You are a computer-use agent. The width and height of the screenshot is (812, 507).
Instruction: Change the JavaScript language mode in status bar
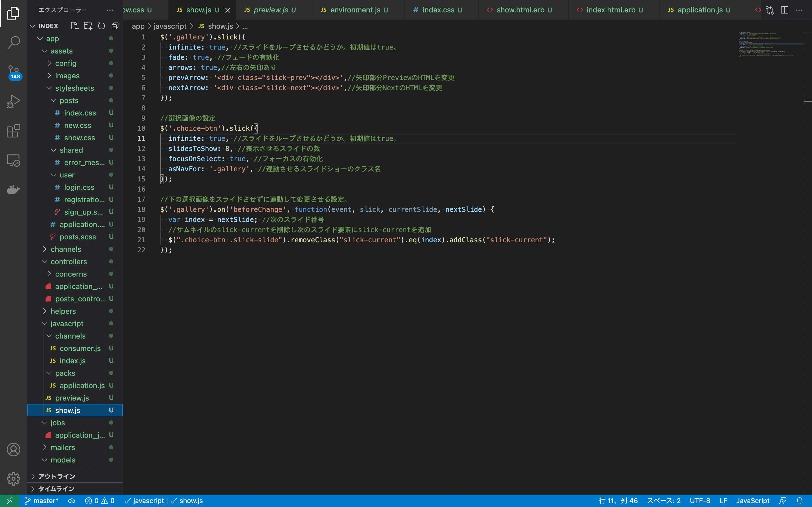[x=753, y=501]
